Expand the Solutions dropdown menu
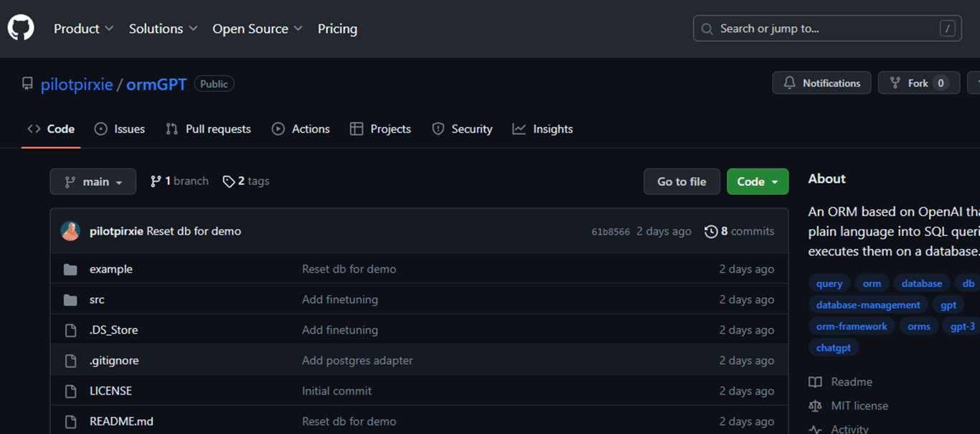This screenshot has height=434, width=980. [163, 29]
